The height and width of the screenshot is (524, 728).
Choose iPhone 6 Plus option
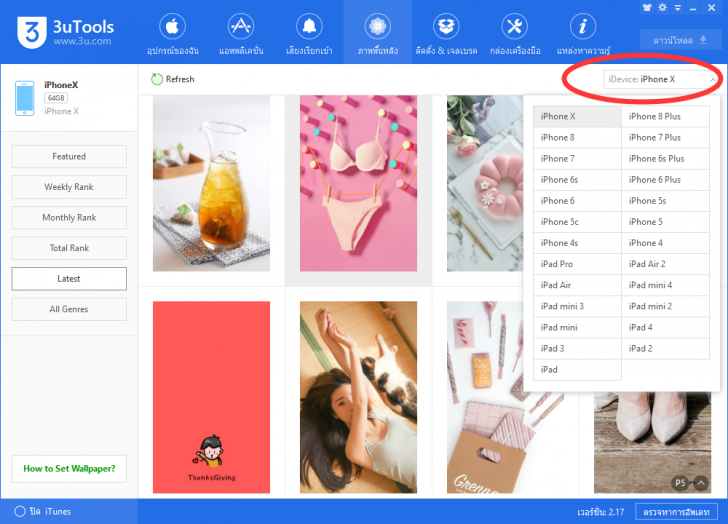(665, 180)
